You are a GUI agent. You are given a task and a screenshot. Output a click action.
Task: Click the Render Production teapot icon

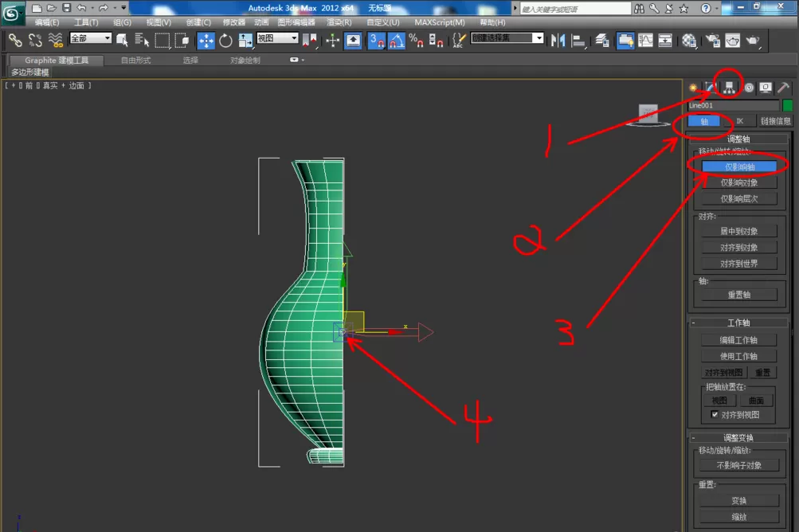coord(753,41)
